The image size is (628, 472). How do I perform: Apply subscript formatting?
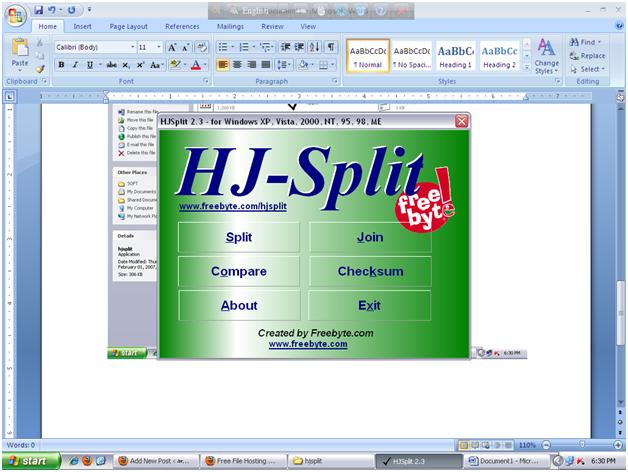coord(126,65)
